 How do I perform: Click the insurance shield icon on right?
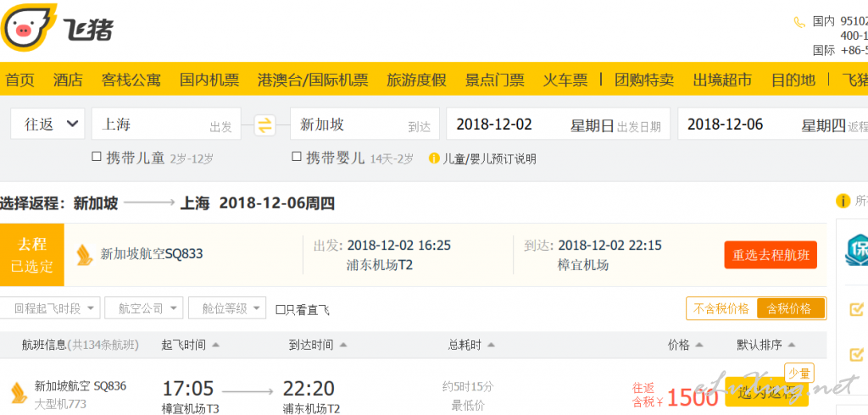click(854, 249)
